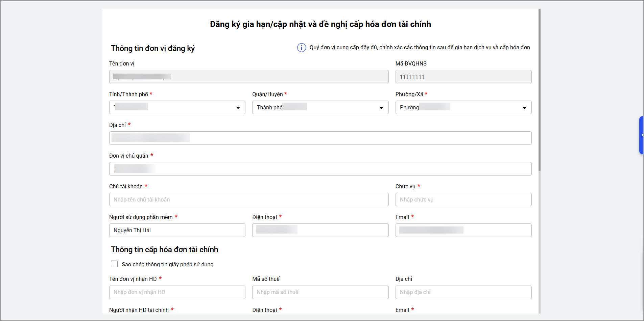Open the Phường/Xã dropdown
This screenshot has width=644, height=321.
(x=463, y=107)
